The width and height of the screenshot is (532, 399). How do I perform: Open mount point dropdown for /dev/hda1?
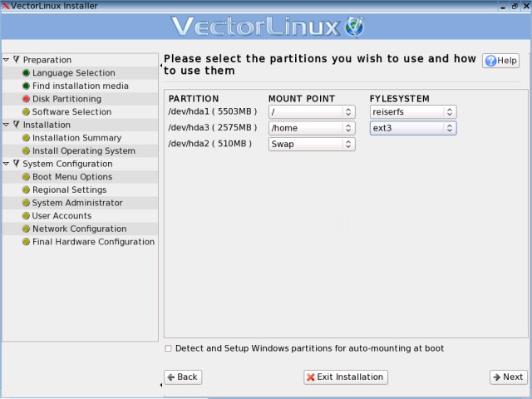coord(312,111)
